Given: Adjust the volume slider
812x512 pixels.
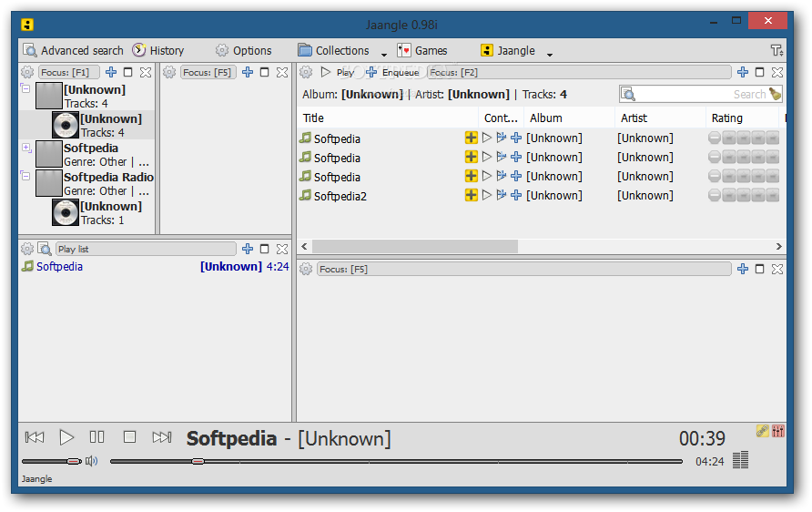Looking at the screenshot, I should (x=52, y=461).
